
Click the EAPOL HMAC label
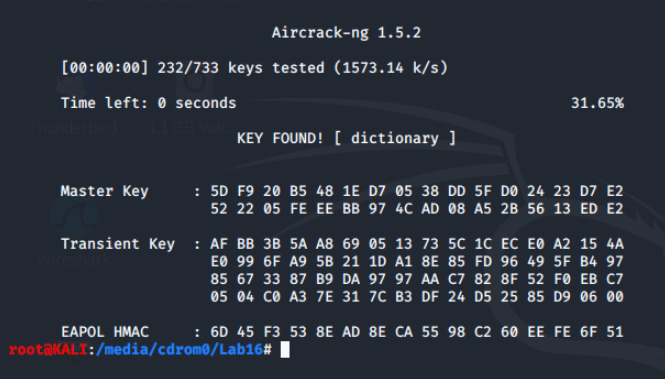point(105,332)
